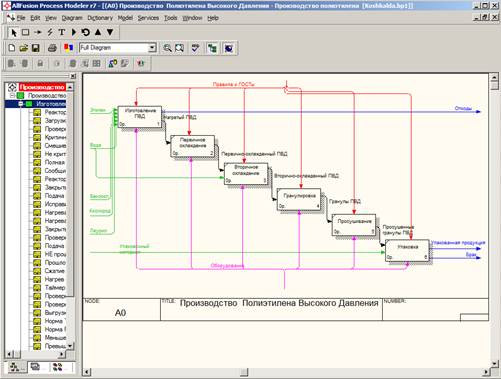Select the Activity Box tool
Image resolution: width=501 pixels, height=379 pixels.
pos(25,32)
